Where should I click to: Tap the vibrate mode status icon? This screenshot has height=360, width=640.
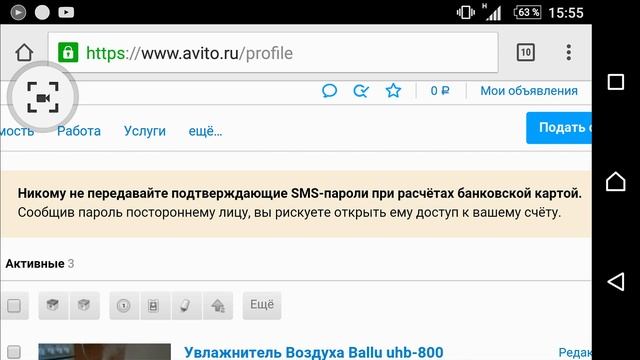pyautogui.click(x=465, y=13)
